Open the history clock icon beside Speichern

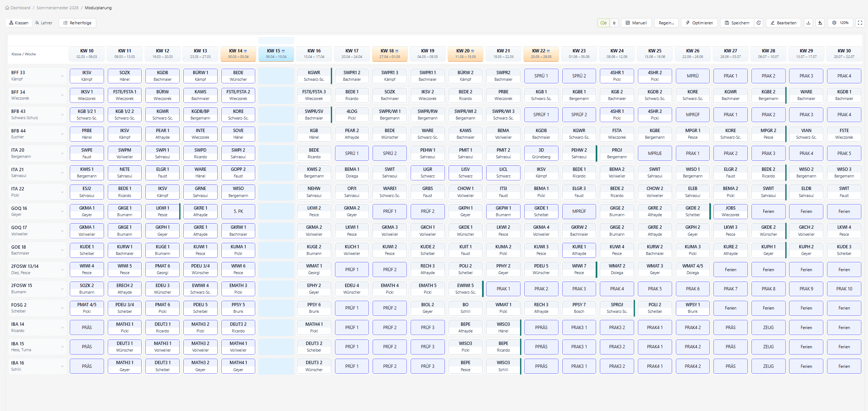click(759, 23)
